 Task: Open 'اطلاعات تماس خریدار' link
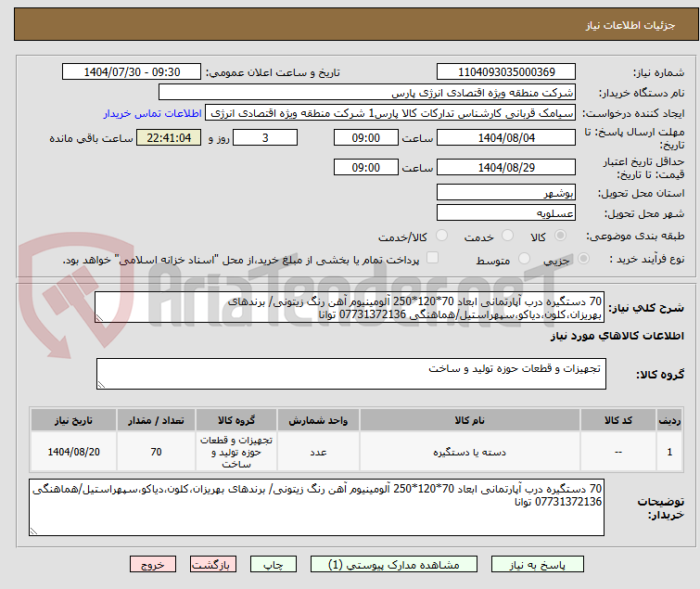[153, 113]
